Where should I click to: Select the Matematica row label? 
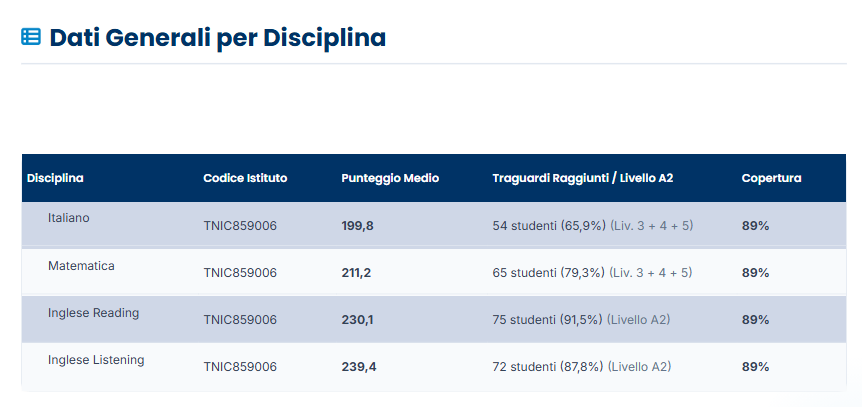81,266
